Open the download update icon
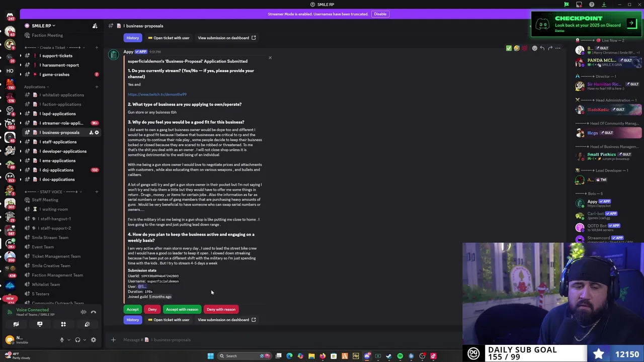 [x=604, y=5]
